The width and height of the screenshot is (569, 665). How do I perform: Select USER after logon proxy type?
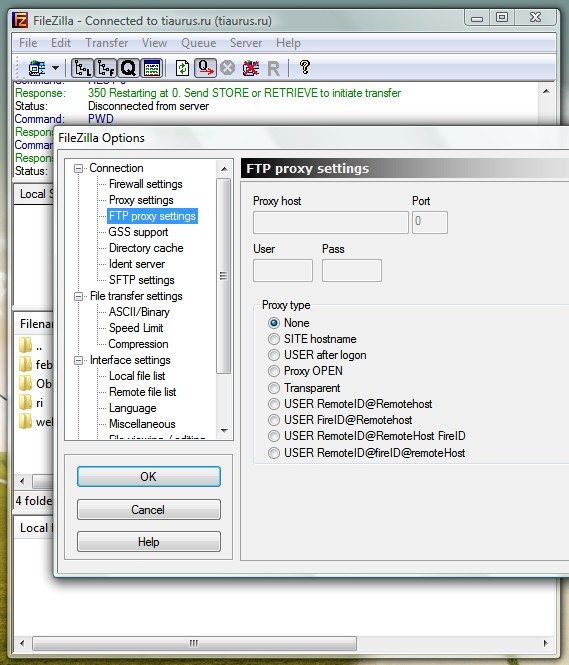(274, 355)
